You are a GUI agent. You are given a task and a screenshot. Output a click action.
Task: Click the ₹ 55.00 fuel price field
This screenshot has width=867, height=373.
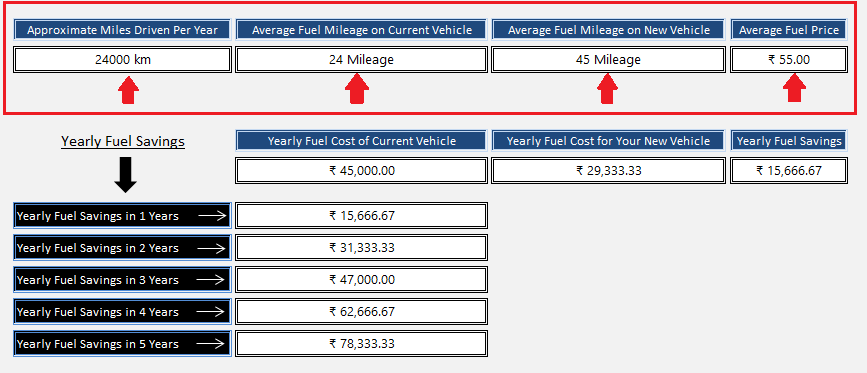(x=788, y=60)
